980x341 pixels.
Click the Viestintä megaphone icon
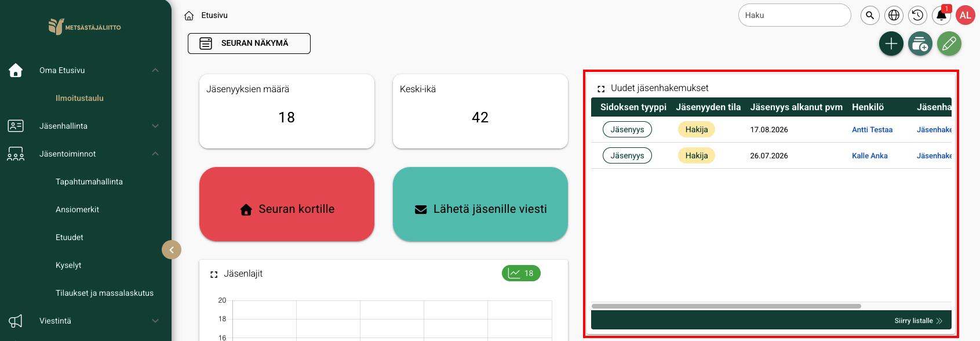pos(16,321)
